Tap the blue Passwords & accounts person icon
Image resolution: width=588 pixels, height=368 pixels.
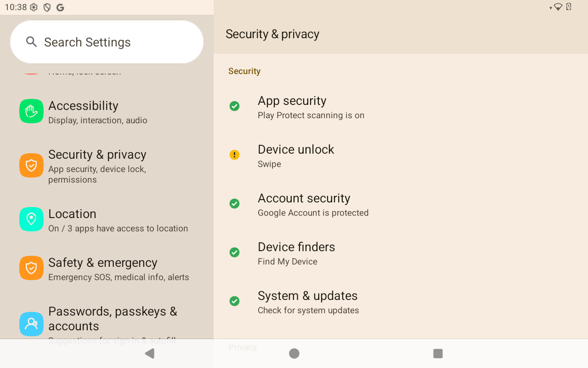tap(31, 324)
